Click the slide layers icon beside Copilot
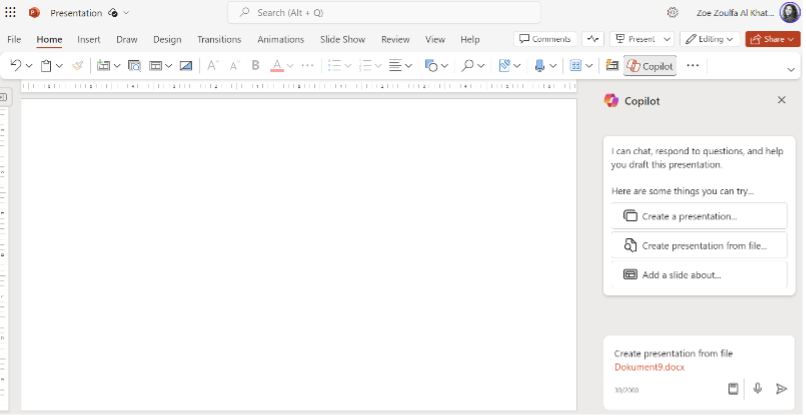 [612, 65]
